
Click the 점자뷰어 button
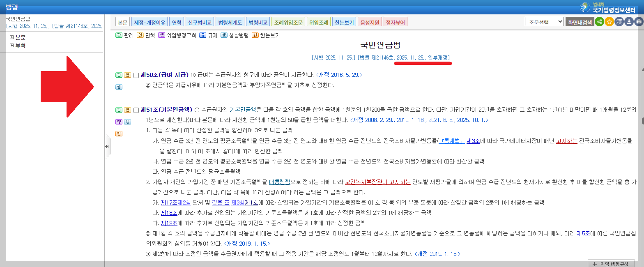[x=396, y=22]
